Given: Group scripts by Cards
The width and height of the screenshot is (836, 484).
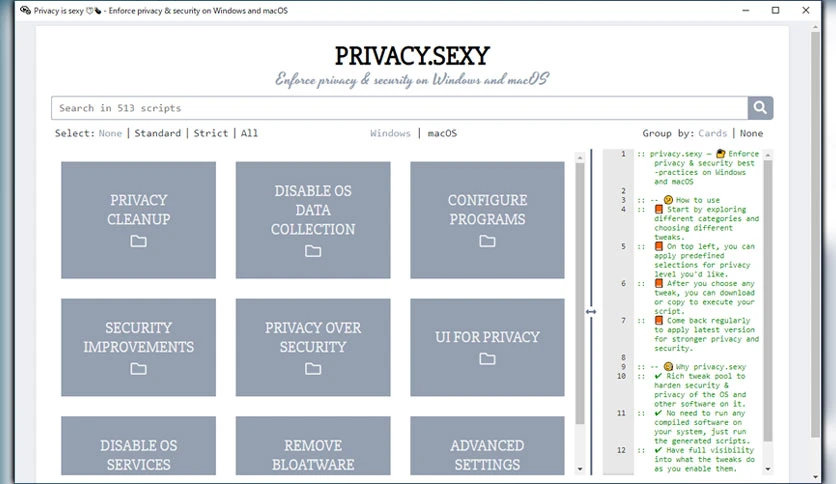Looking at the screenshot, I should coord(713,133).
